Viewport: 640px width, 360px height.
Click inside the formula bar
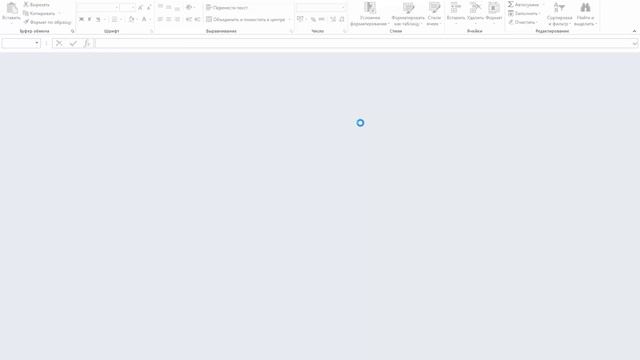click(363, 43)
